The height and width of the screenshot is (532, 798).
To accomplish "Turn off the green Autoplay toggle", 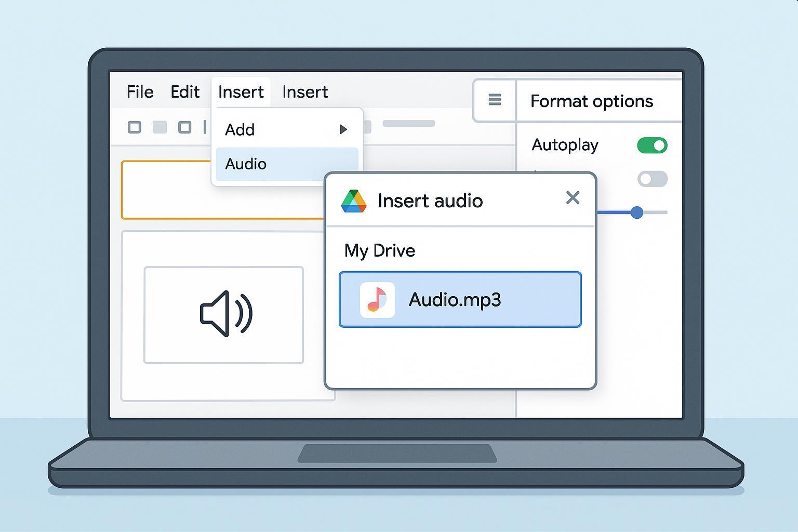I will point(652,145).
